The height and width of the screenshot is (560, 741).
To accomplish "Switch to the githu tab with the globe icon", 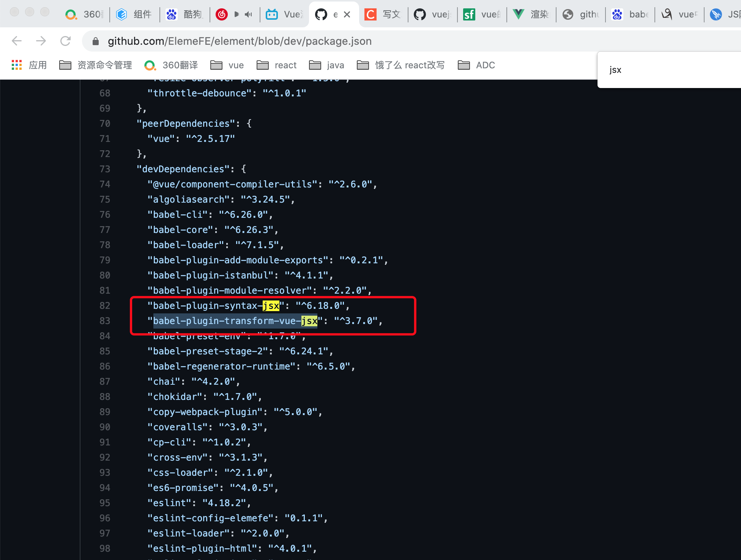I will [580, 14].
